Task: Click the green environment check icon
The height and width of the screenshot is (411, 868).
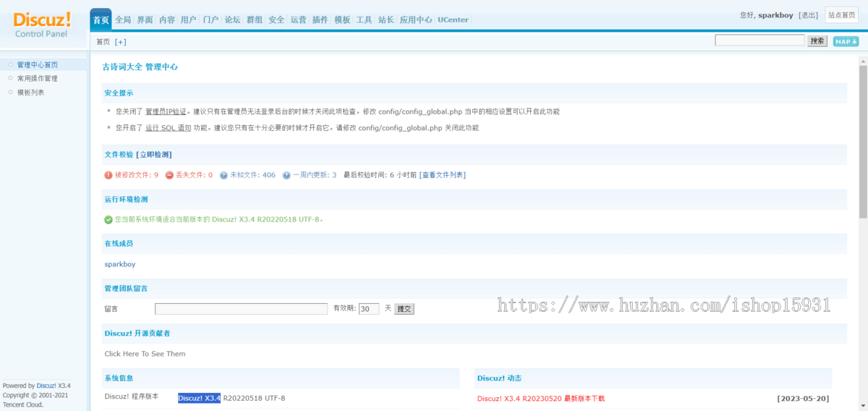Action: click(x=109, y=219)
